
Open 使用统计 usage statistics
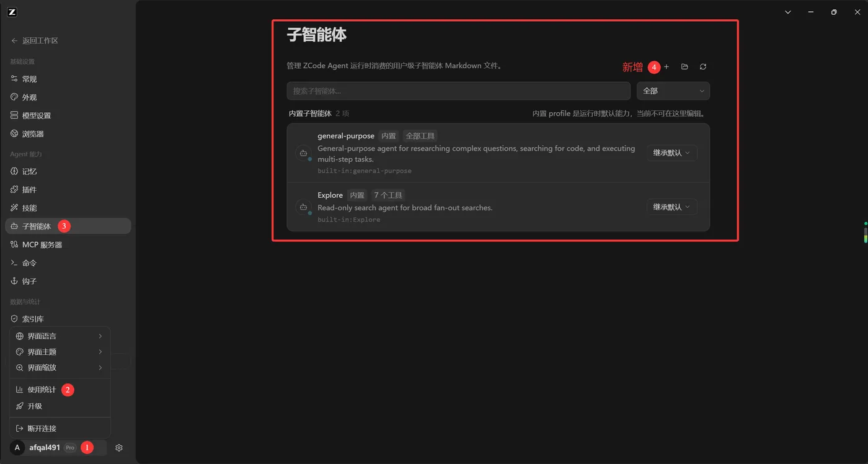coord(60,390)
